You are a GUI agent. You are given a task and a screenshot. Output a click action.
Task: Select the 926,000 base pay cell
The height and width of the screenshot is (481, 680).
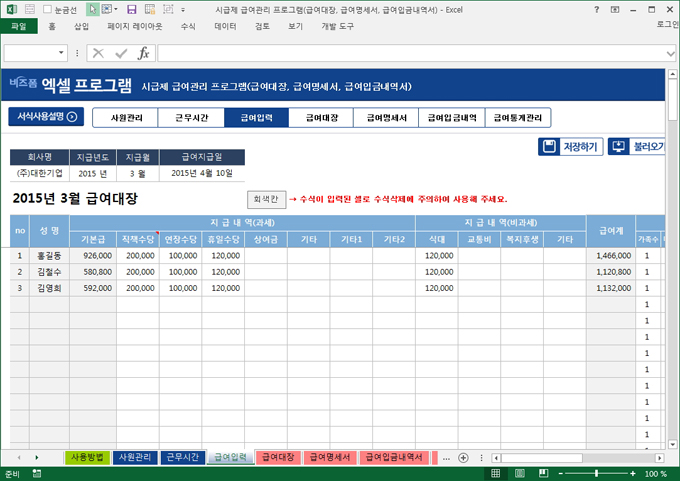[93, 255]
